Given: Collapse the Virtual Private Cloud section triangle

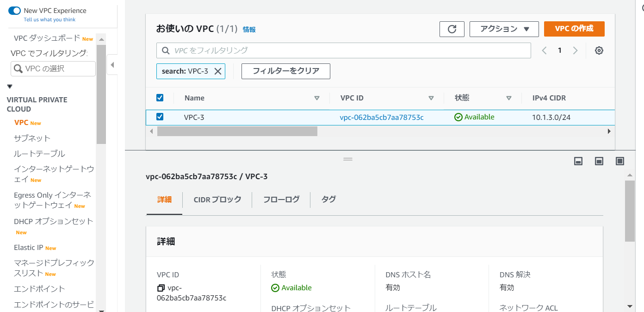Looking at the screenshot, I should pos(10,87).
